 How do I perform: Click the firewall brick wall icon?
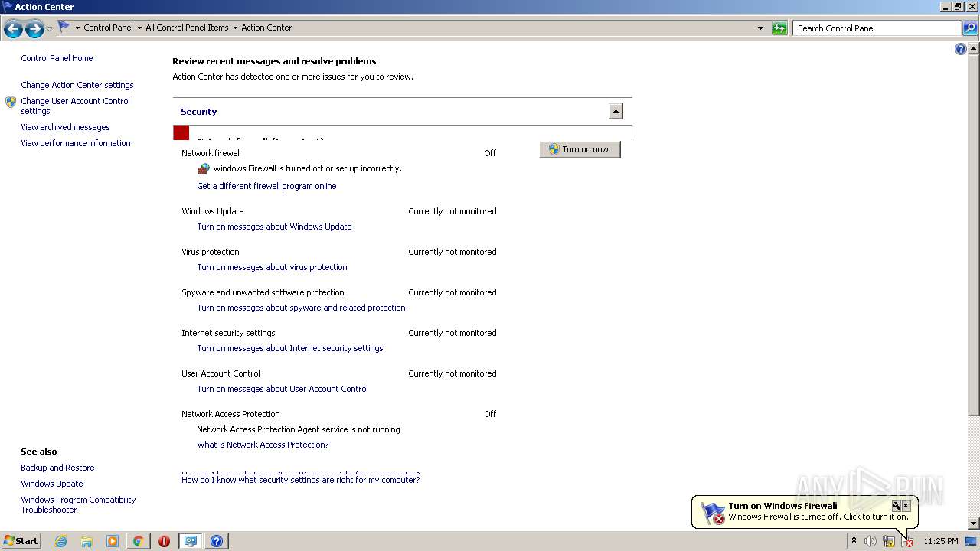point(204,168)
